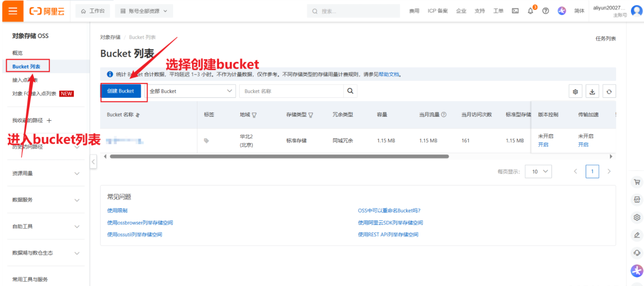Add a favorite path with the plus icon
Screen dimensions: 644x286
click(49, 120)
